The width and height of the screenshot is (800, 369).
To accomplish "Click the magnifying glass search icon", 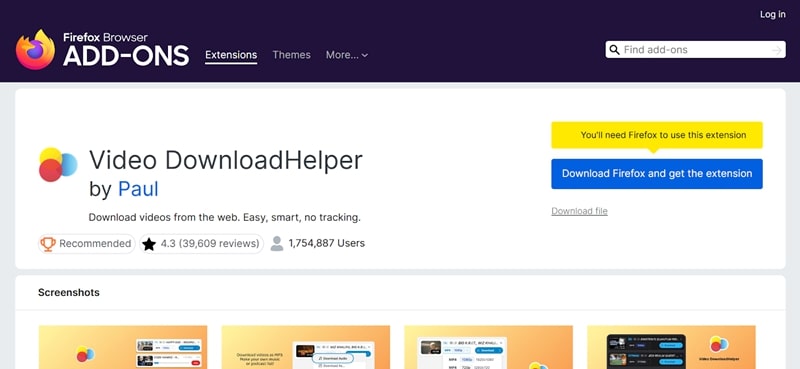I will 615,50.
